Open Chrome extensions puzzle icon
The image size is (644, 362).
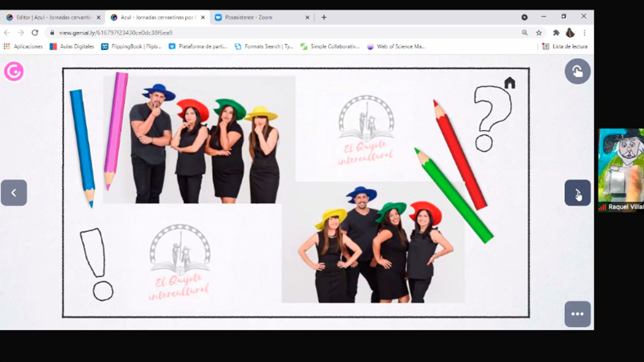pos(556,33)
